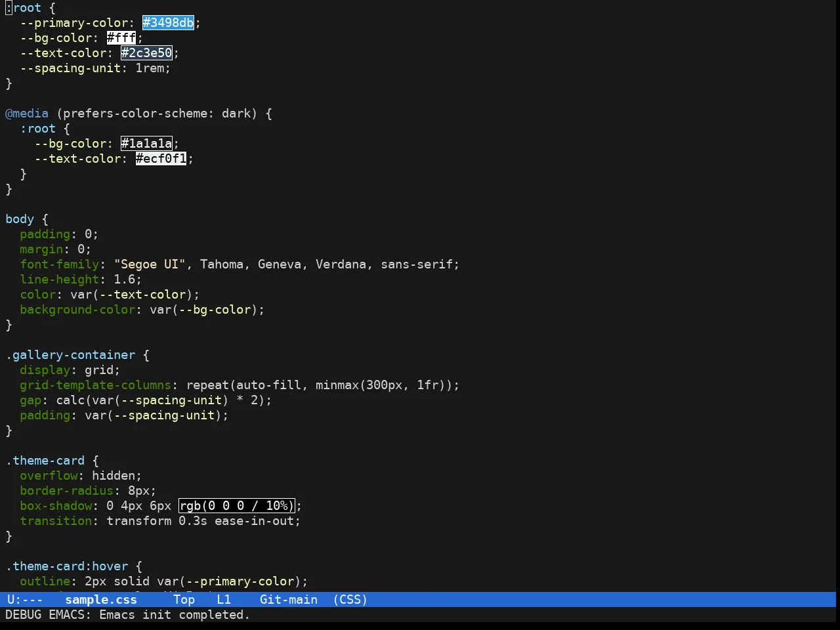Click the 'prefers-color-scheme: dark' media query text
This screenshot has width=840, height=630.
pyautogui.click(x=157, y=114)
